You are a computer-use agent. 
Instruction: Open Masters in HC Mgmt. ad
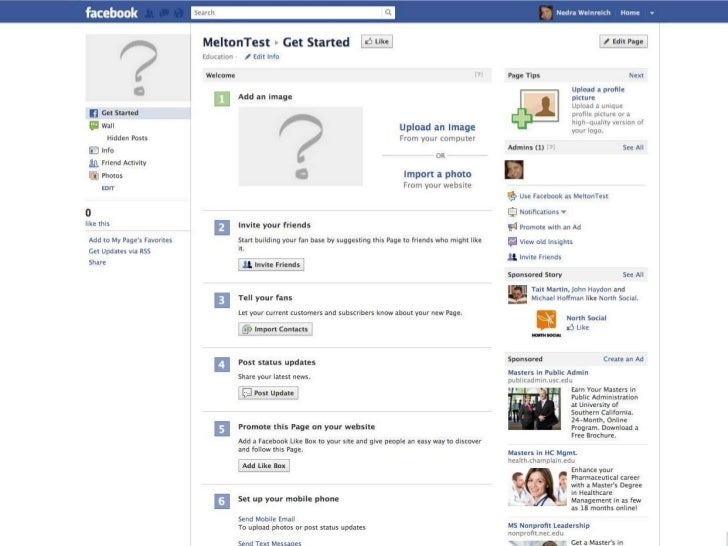[x=542, y=453]
